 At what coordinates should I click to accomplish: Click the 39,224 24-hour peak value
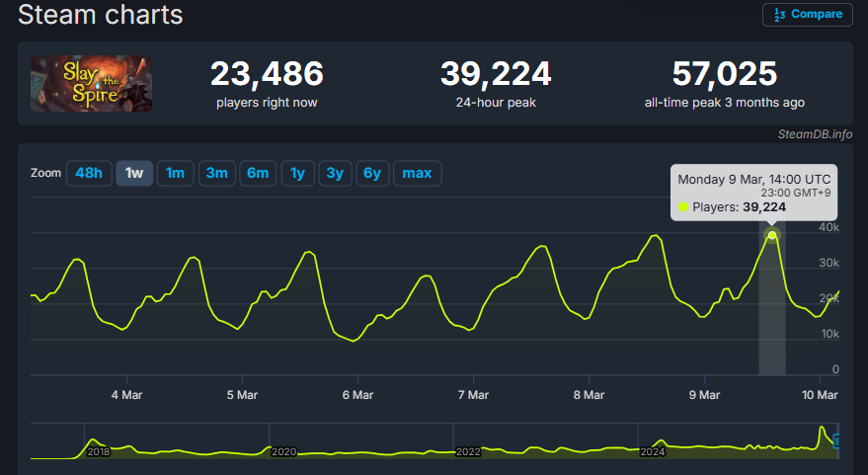pos(496,74)
